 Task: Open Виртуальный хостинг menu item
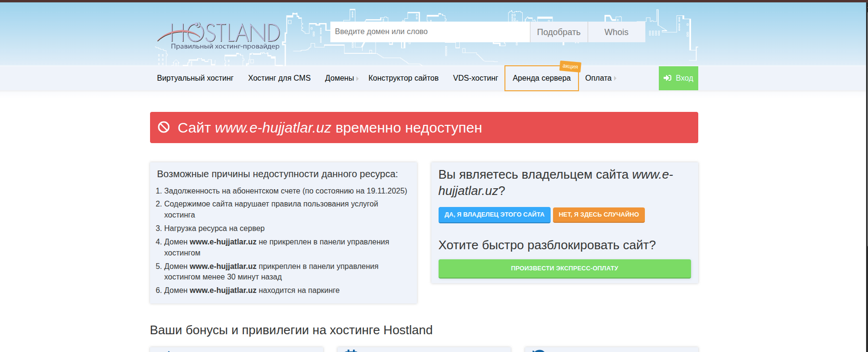(x=195, y=78)
